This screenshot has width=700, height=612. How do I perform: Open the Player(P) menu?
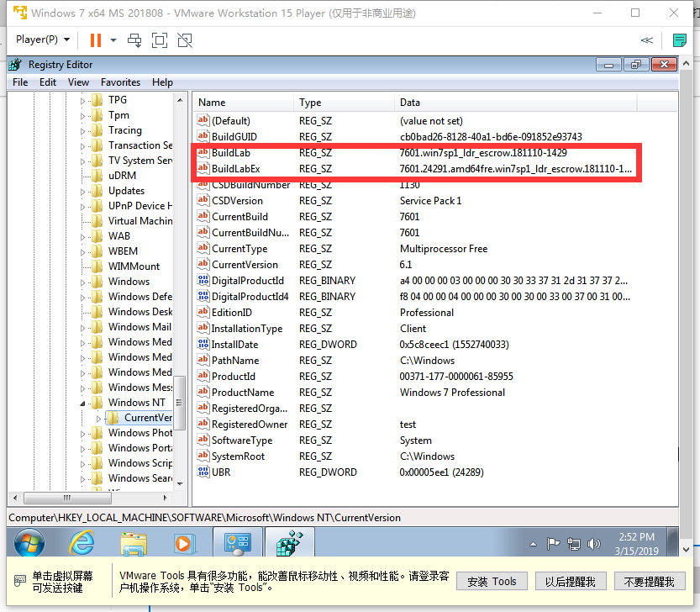(x=43, y=40)
